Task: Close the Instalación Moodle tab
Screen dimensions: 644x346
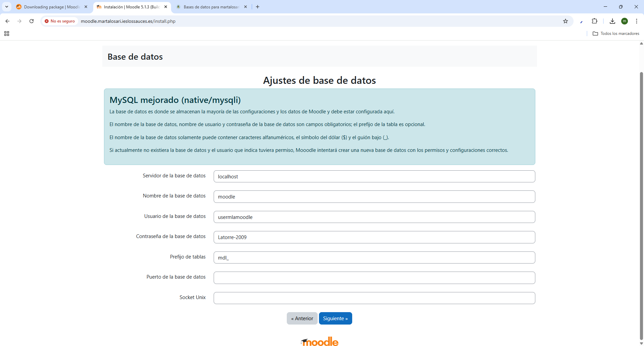Action: (166, 7)
